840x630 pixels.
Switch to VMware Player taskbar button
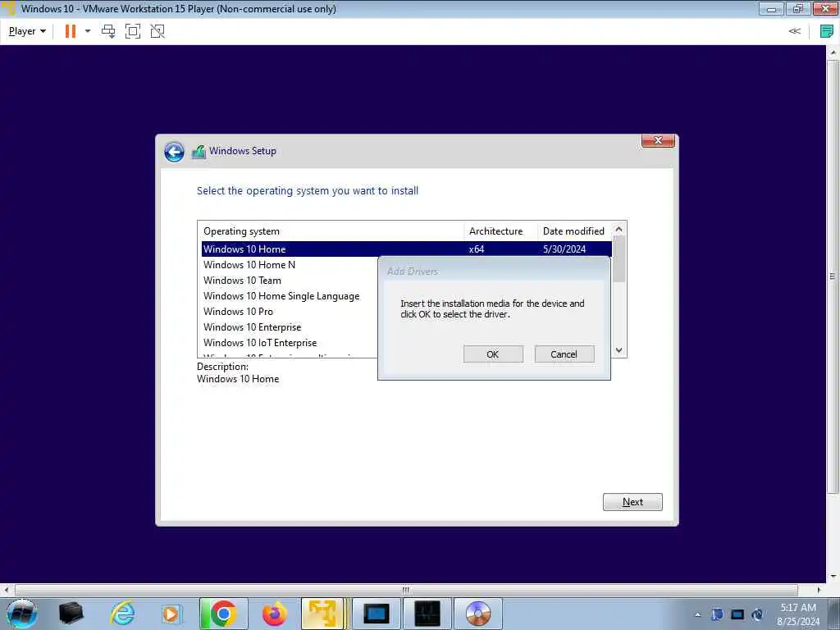[x=323, y=614]
